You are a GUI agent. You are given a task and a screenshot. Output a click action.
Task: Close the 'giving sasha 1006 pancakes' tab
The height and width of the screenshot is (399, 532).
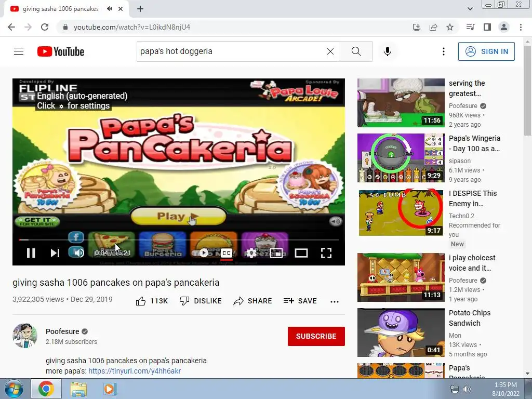coord(121,9)
